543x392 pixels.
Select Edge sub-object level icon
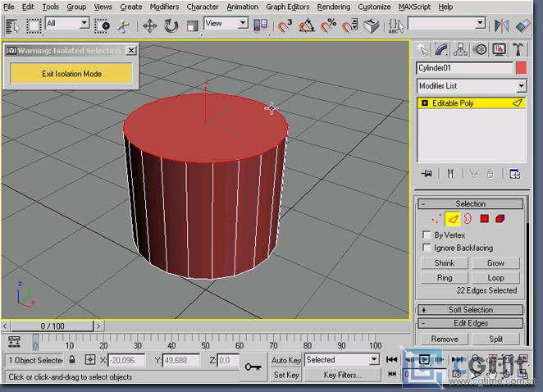coord(452,219)
